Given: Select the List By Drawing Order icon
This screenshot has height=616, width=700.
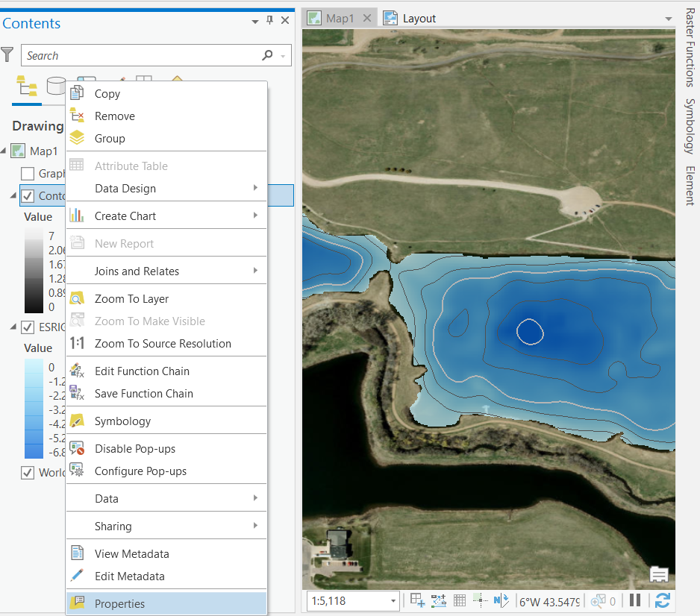Looking at the screenshot, I should [x=27, y=86].
